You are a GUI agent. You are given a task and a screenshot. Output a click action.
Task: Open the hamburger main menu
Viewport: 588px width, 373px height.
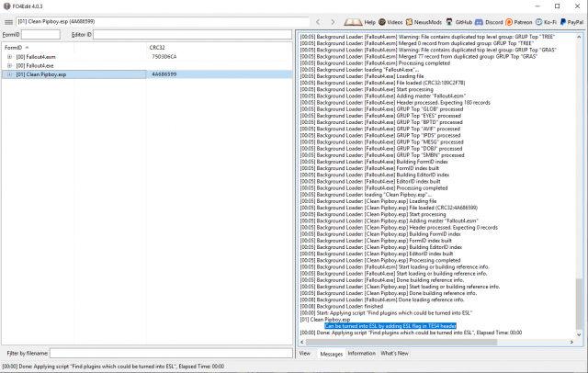point(8,20)
